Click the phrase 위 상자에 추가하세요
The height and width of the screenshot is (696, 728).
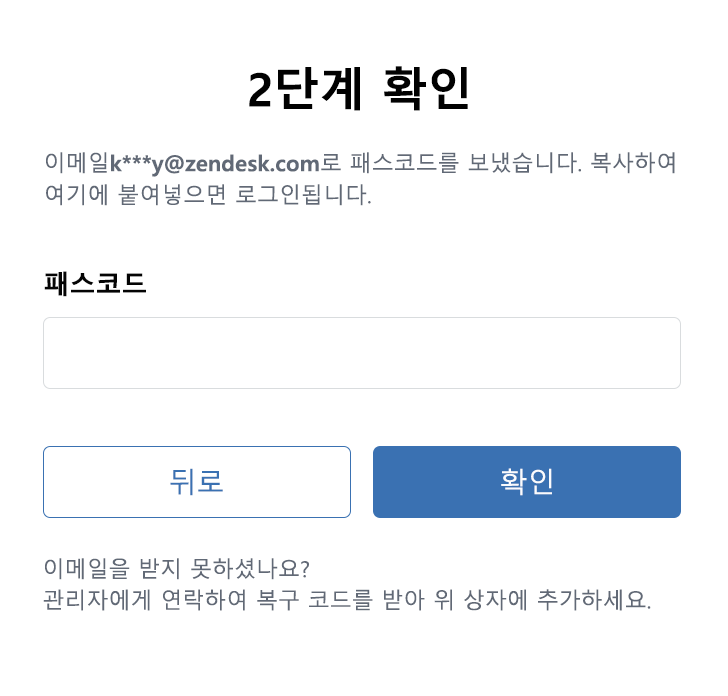(x=542, y=599)
